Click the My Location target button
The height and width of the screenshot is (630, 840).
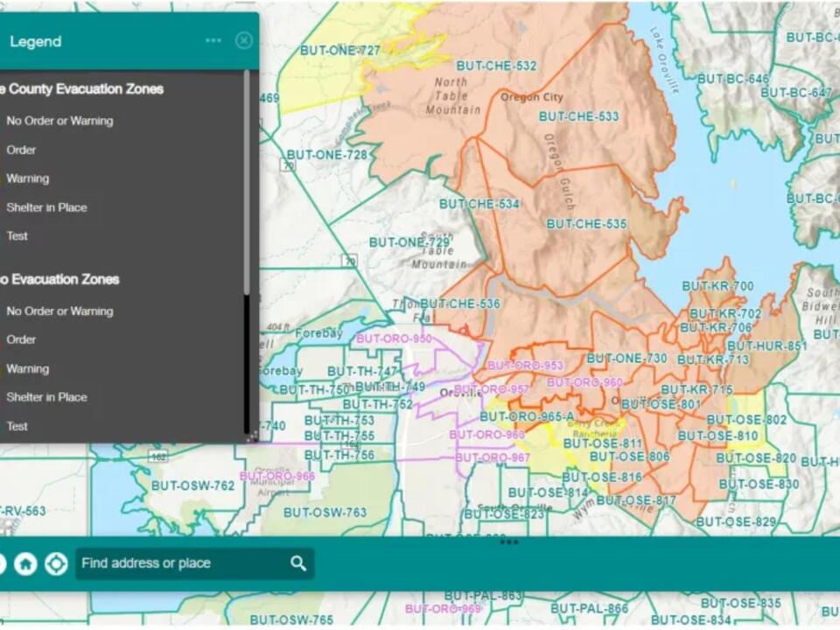coord(56,563)
